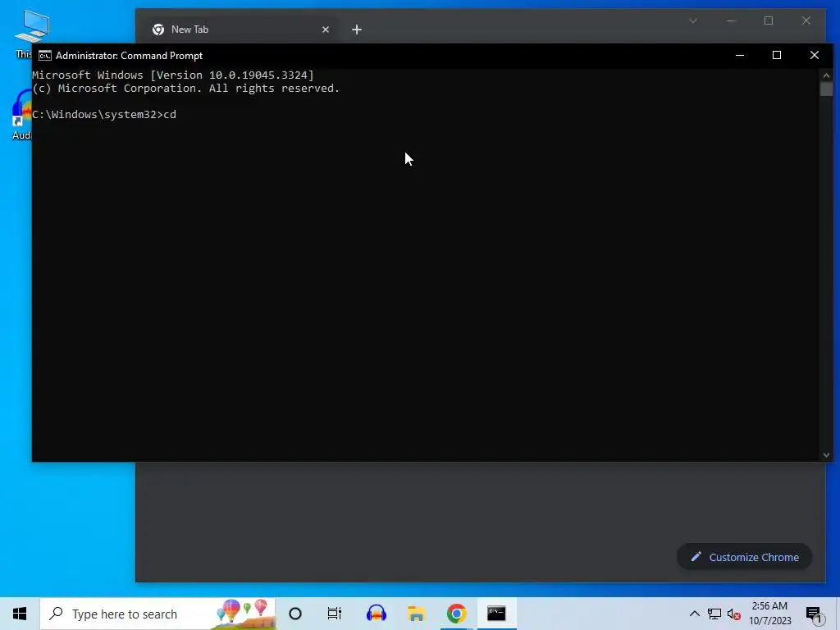Viewport: 840px width, 630px height.
Task: Open Chrome tab search dropdown chevron
Action: click(692, 21)
